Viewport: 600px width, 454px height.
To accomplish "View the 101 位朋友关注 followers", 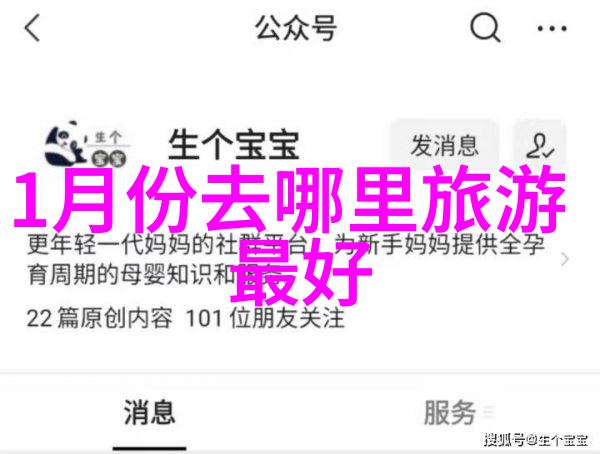I will (265, 318).
